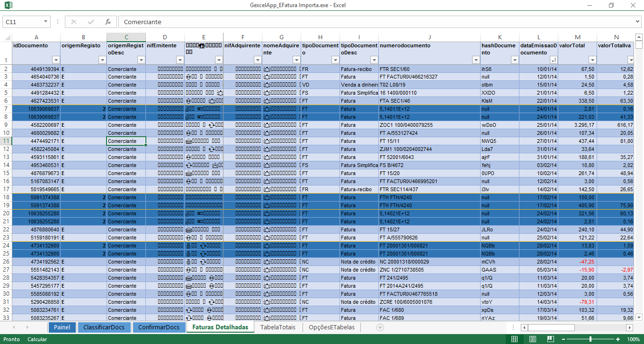Add a new sheet with plus icon

click(380, 327)
